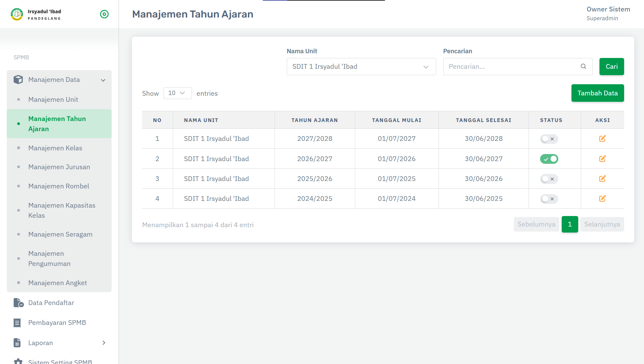This screenshot has width=644, height=364.
Task: Expand the Laporan submenu arrow
Action: [104, 343]
